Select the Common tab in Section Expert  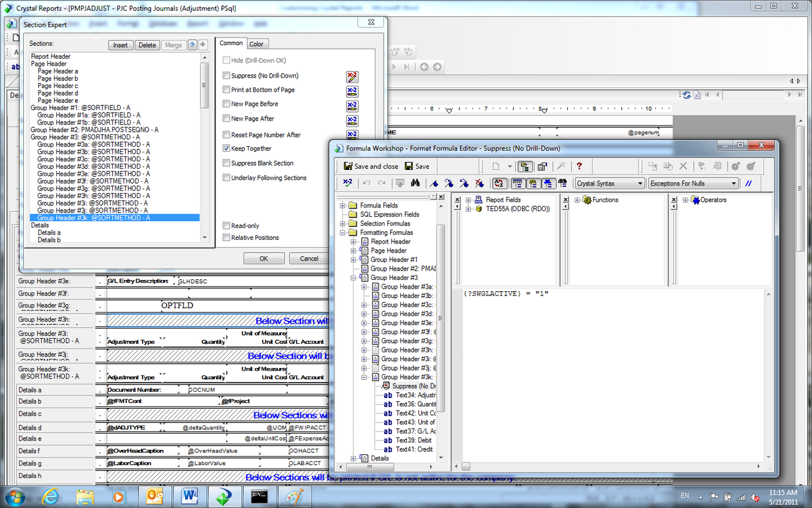pyautogui.click(x=231, y=43)
